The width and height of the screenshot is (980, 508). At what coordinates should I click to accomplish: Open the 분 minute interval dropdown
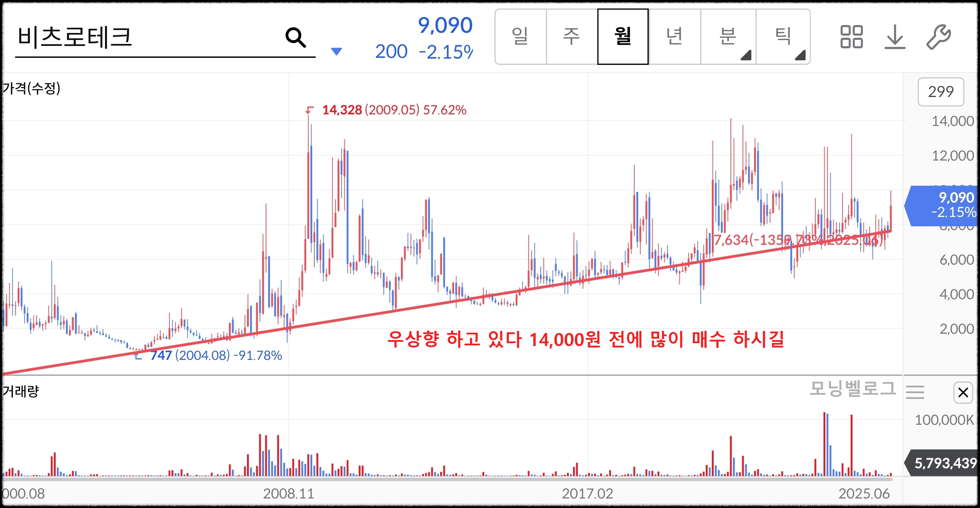728,37
